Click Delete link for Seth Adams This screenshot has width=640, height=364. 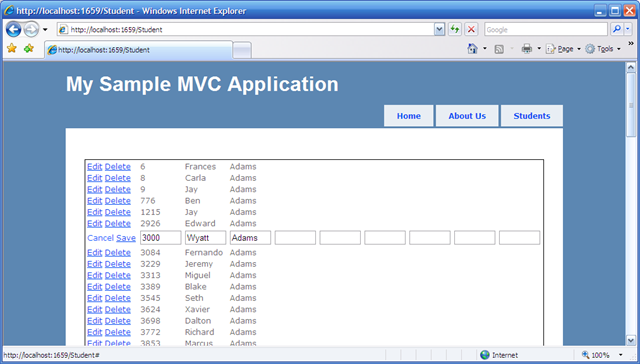pos(118,298)
